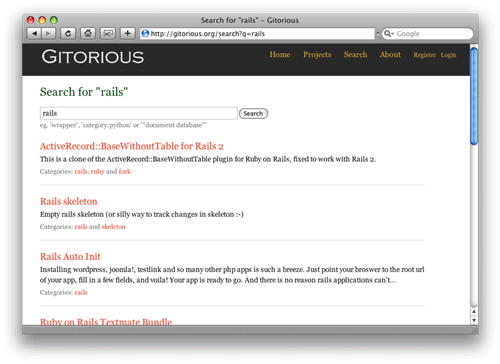Go forward with the browser forward arrow
This screenshot has height=364, width=500.
(48, 33)
